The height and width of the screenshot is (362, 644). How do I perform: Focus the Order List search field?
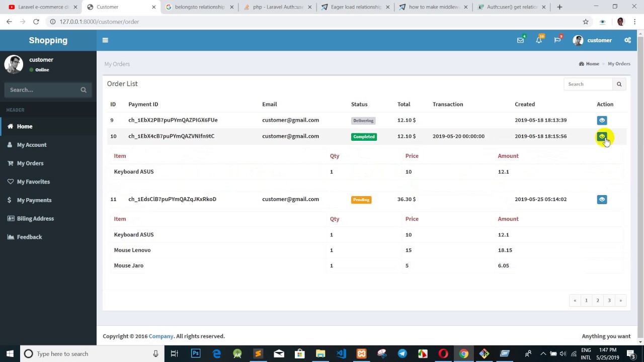pyautogui.click(x=588, y=84)
